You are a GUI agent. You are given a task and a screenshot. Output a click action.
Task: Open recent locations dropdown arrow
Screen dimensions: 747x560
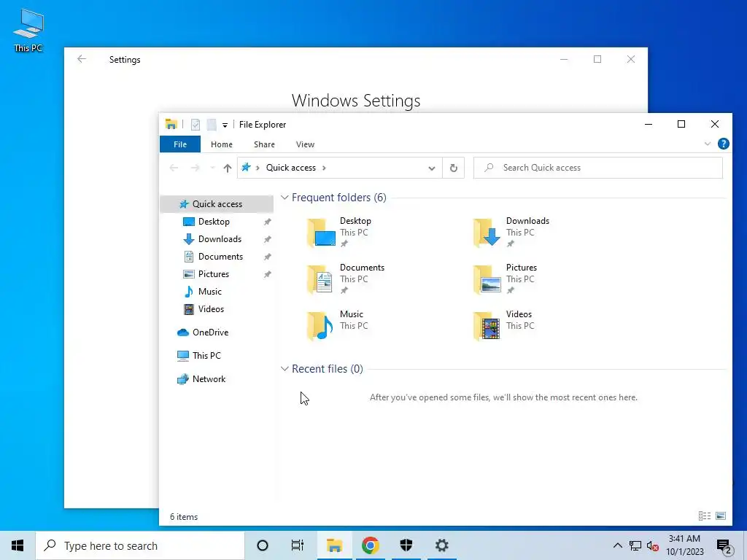[212, 168]
